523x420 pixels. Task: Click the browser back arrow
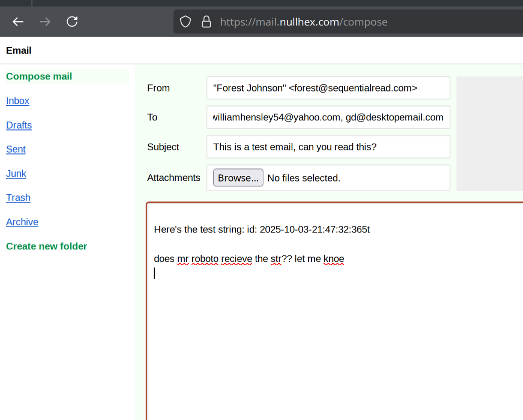tap(19, 21)
